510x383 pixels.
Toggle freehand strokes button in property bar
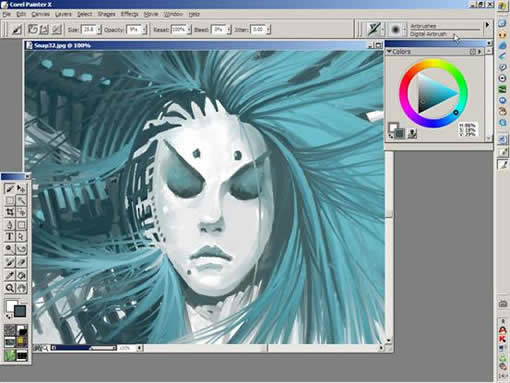pyautogui.click(x=32, y=29)
